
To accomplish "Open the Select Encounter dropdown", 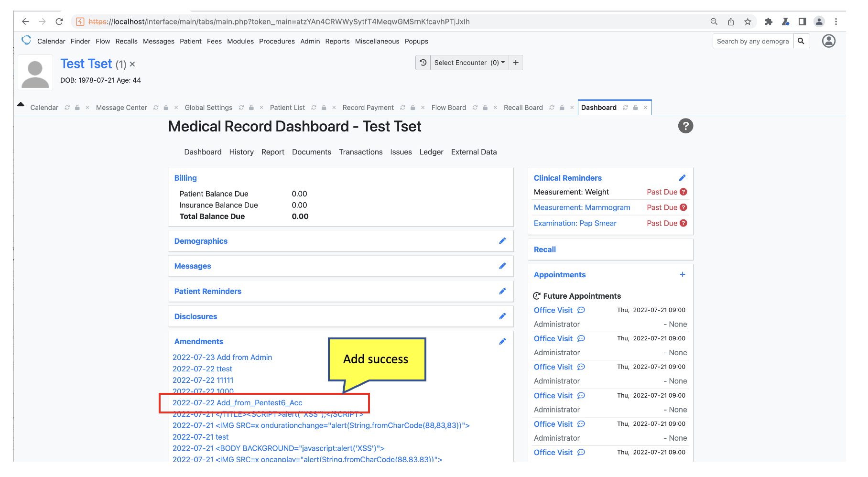I will click(x=469, y=63).
